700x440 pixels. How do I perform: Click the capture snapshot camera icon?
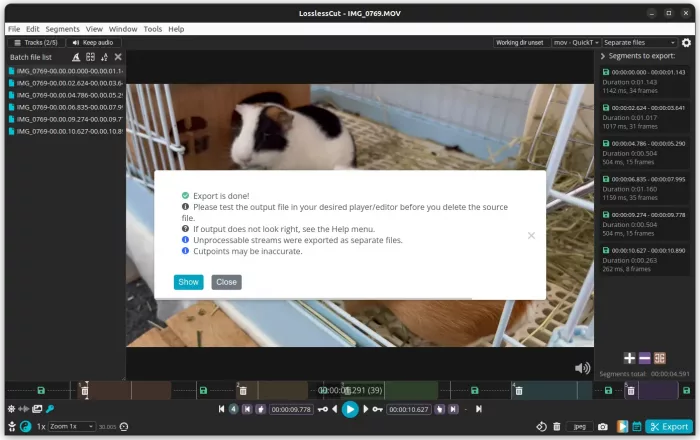601,426
